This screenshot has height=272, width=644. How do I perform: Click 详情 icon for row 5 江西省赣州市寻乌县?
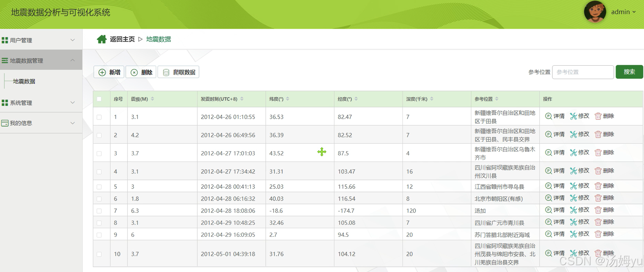click(548, 186)
